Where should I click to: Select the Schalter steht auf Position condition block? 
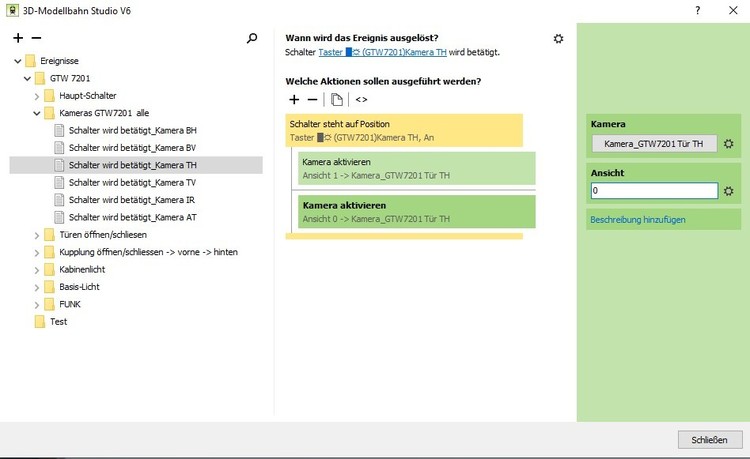click(x=403, y=130)
